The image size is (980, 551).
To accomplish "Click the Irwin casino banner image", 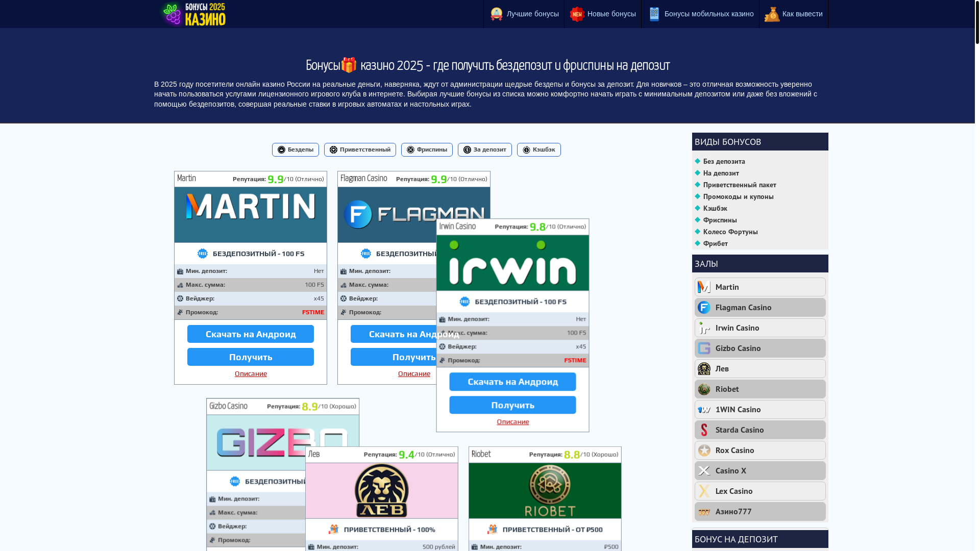I will [512, 263].
